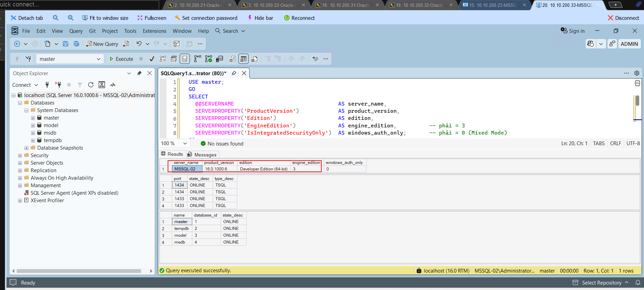This screenshot has height=290, width=644.
Task: Open the Tools menu
Action: (130, 31)
